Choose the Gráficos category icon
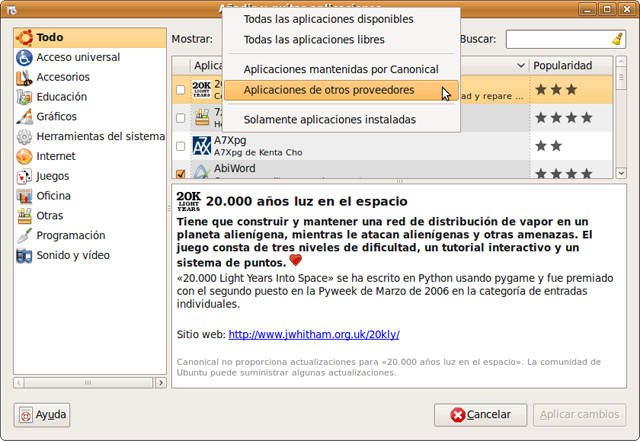 (x=25, y=117)
